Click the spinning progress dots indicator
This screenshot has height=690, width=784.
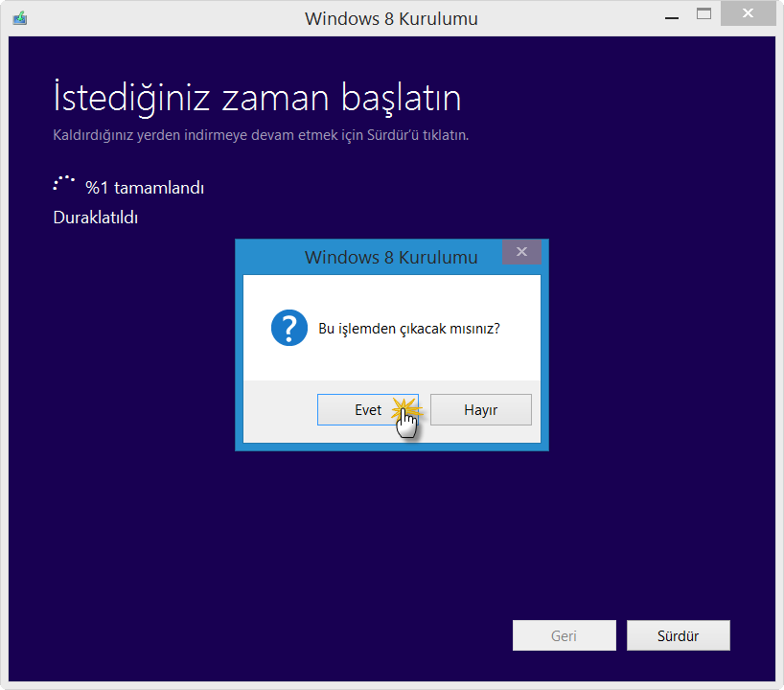[x=64, y=183]
